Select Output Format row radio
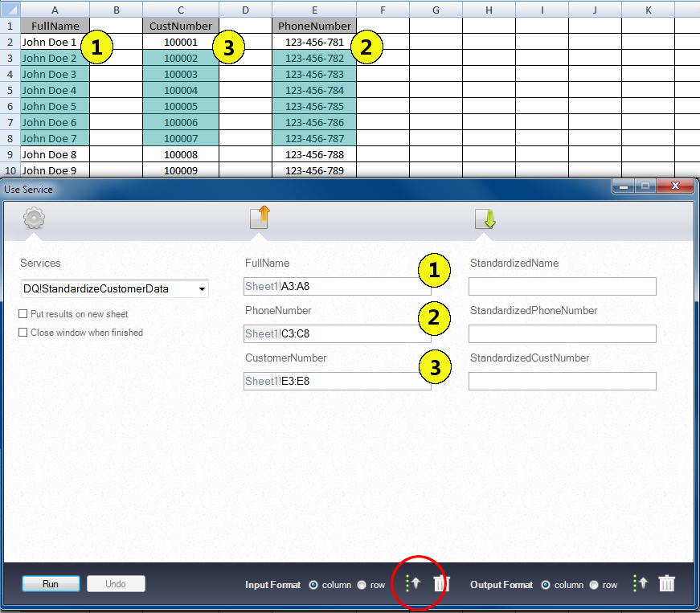 (594, 585)
